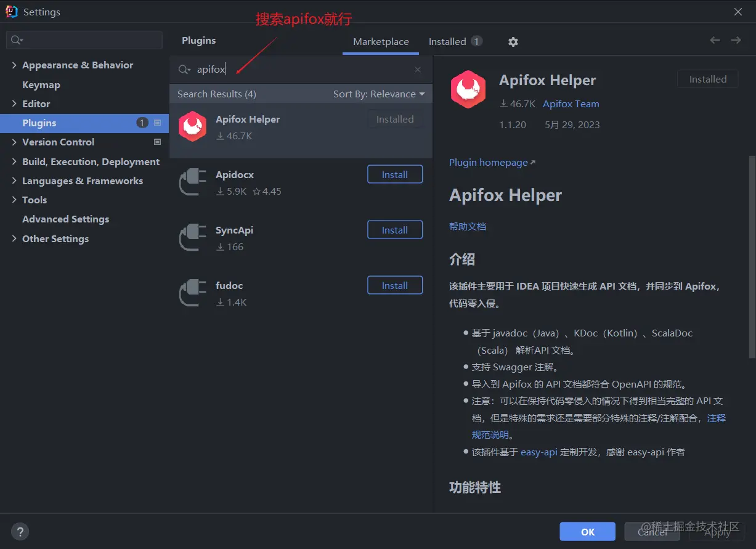Open Sort By Relevance dropdown
Viewport: 756px width, 549px height.
pos(379,94)
